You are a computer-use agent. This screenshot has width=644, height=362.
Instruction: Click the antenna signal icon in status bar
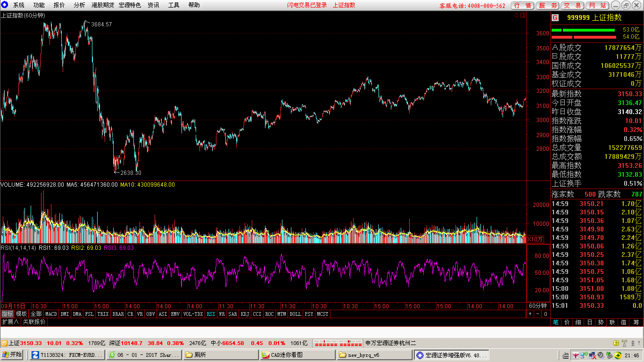(624, 343)
